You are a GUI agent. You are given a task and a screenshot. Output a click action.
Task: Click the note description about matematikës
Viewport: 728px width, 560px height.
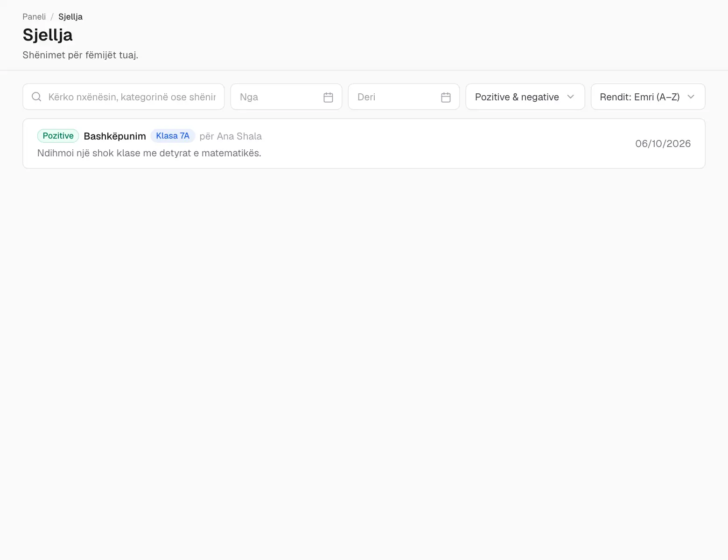(149, 153)
